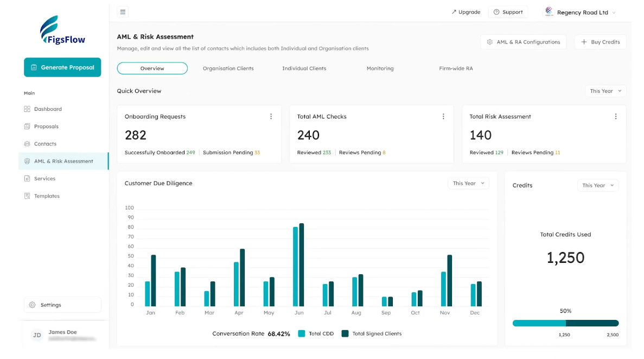This screenshot has height=359, width=644.
Task: Open Total AML Checks kebab menu
Action: click(x=443, y=116)
